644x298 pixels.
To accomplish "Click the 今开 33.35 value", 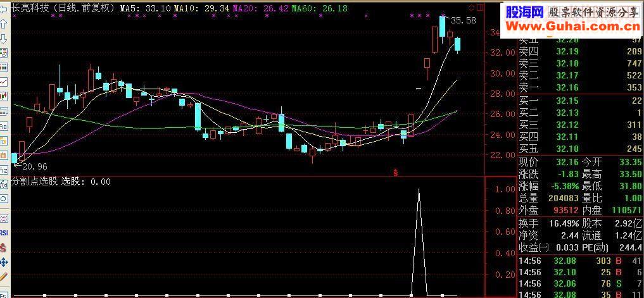I will pos(631,162).
